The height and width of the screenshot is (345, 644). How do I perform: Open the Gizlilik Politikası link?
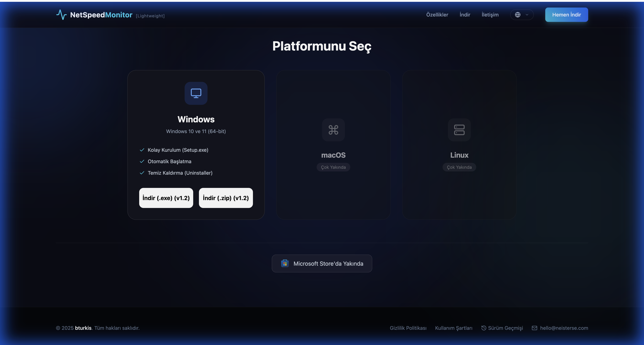point(408,328)
